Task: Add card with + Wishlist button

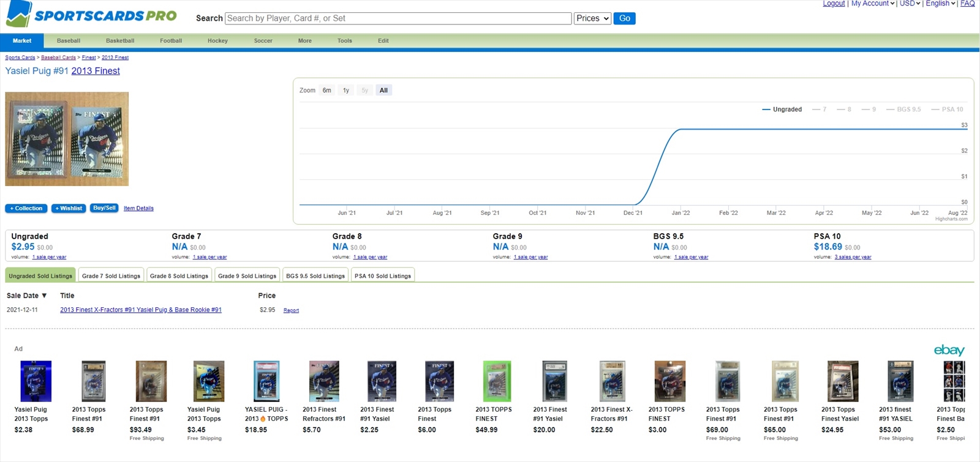Action: point(69,209)
